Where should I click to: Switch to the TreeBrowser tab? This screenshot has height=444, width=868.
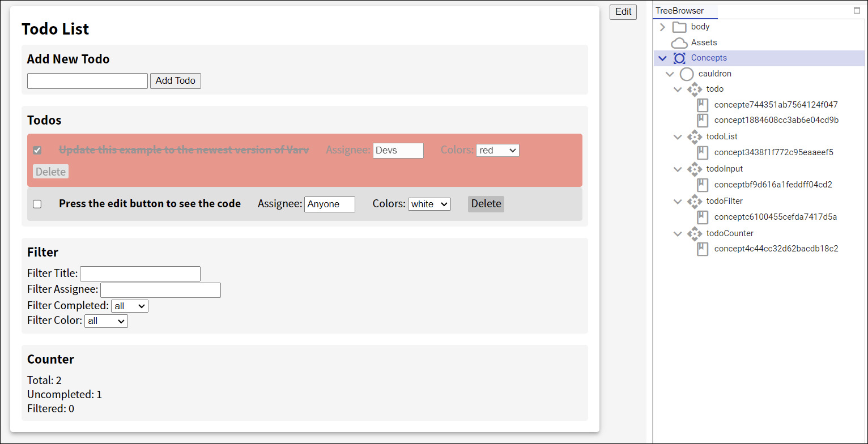[x=680, y=11]
